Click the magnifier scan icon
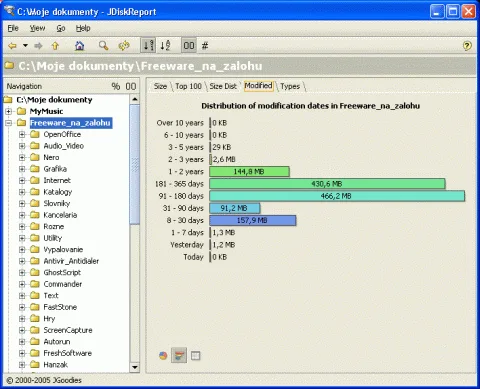Viewport: 480px width, 389px height. (103, 46)
